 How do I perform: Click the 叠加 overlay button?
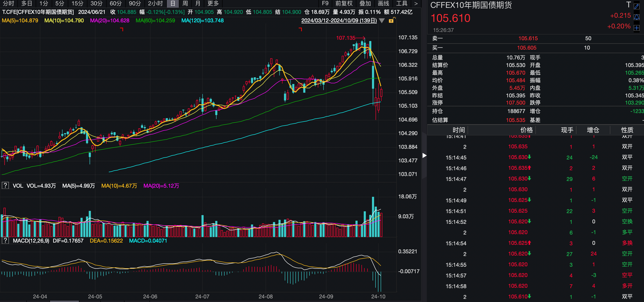coord(365,4)
